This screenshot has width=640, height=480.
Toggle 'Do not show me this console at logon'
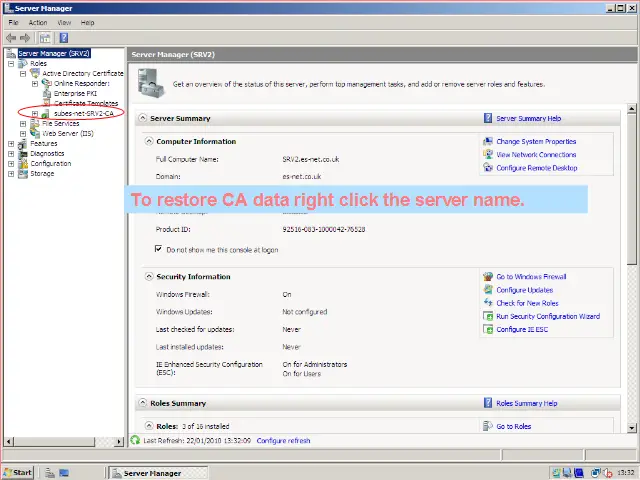click(158, 249)
